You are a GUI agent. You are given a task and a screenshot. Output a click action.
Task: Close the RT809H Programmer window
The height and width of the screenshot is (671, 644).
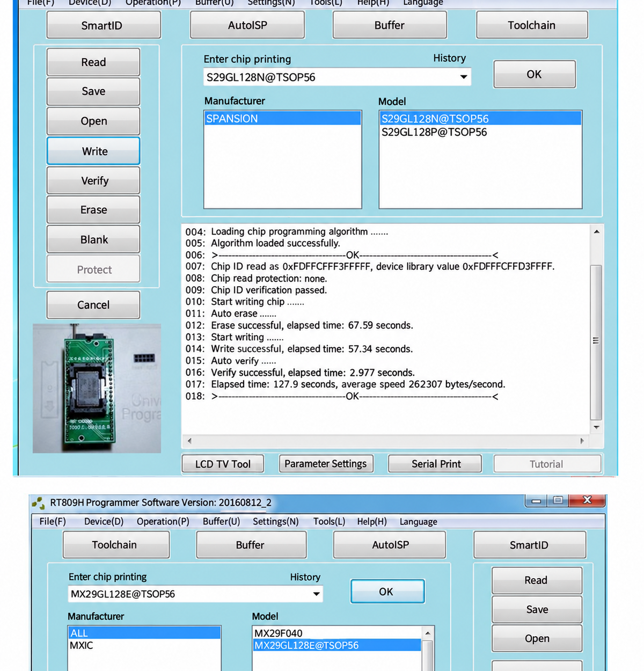pyautogui.click(x=587, y=501)
